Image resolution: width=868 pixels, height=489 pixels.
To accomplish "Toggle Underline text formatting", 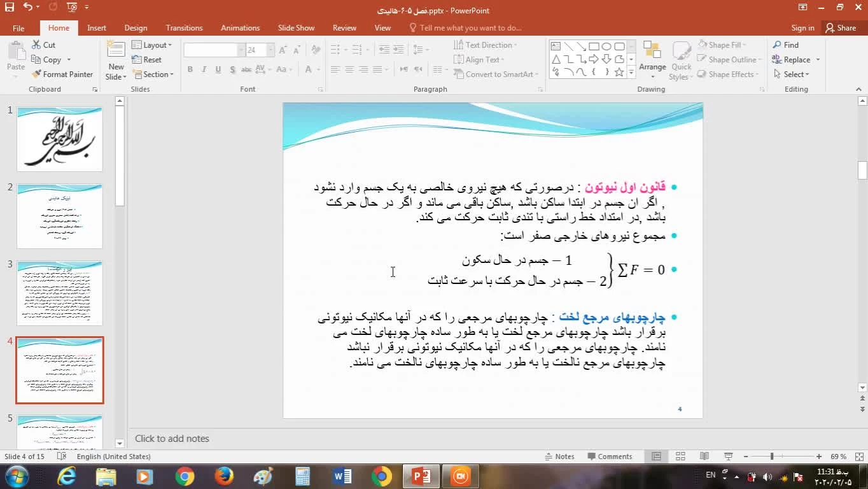I will pos(218,69).
